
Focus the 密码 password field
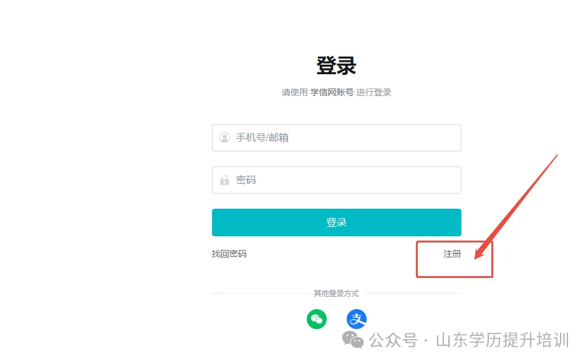tap(343, 180)
